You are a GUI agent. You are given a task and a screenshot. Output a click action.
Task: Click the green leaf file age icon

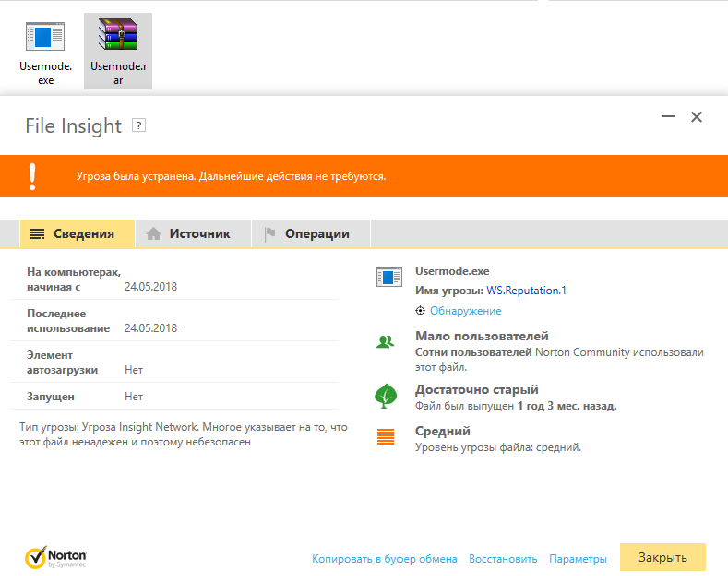pos(386,396)
